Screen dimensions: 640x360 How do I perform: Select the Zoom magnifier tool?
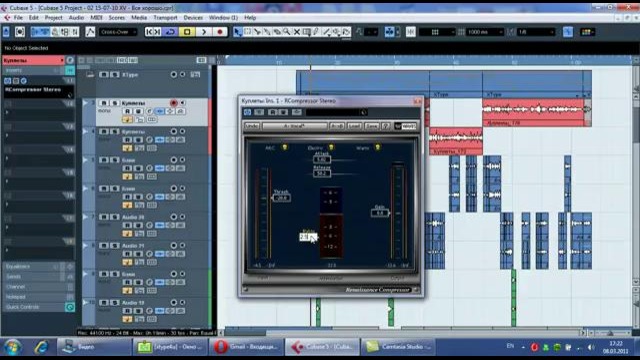[287, 32]
